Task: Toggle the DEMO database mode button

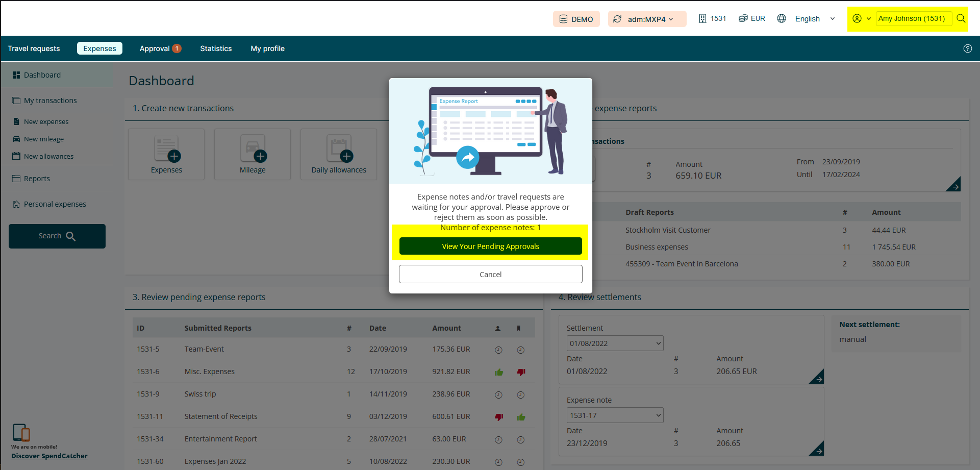Action: point(576,19)
